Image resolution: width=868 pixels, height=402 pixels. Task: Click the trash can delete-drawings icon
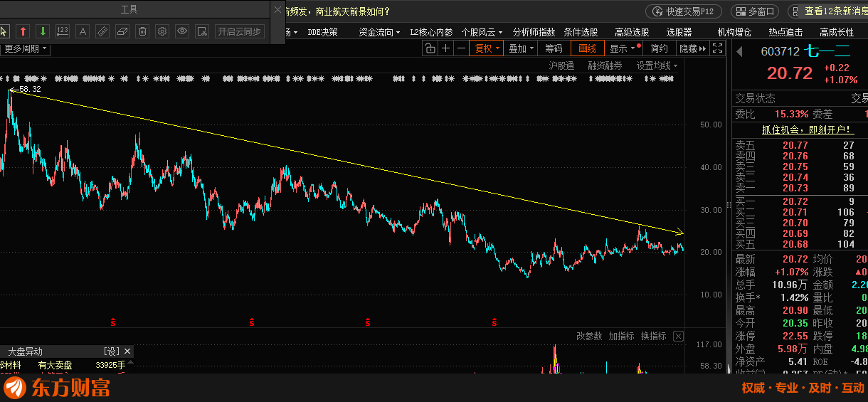coord(142,31)
